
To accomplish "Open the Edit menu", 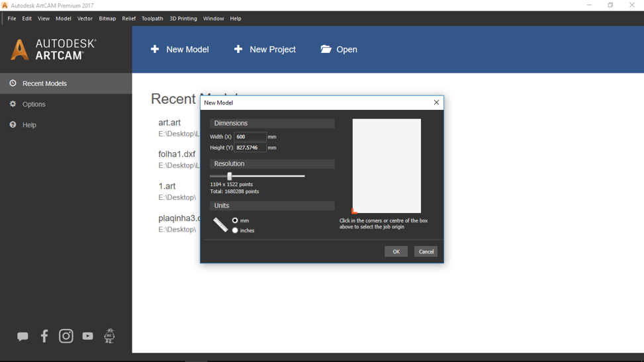I will pos(26,19).
